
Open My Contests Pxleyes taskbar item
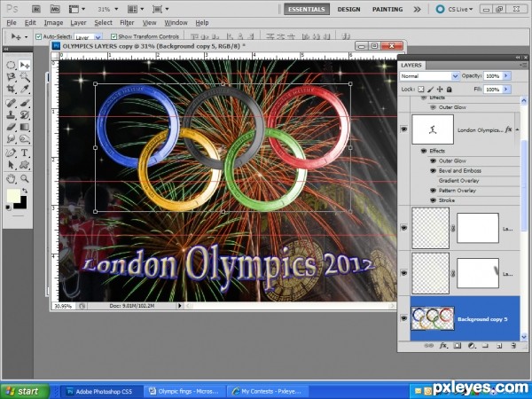coord(267,391)
